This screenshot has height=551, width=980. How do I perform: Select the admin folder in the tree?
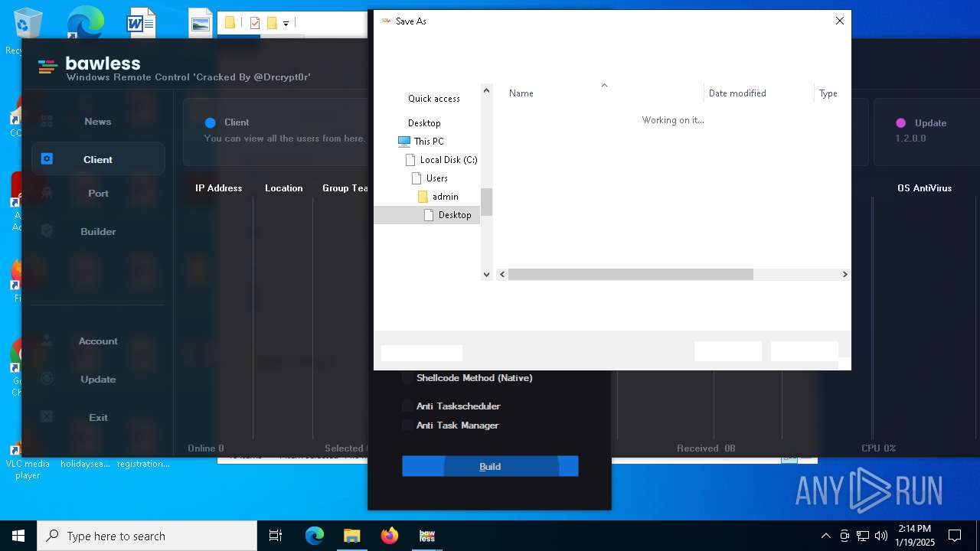[x=446, y=197]
